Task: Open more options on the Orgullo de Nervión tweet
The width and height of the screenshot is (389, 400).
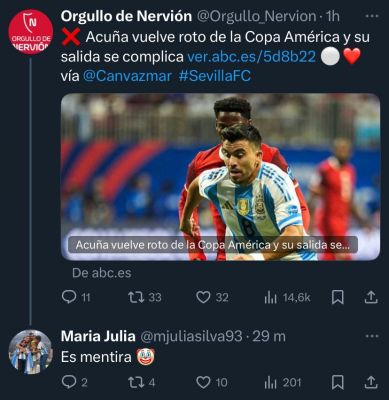Action: [x=372, y=16]
